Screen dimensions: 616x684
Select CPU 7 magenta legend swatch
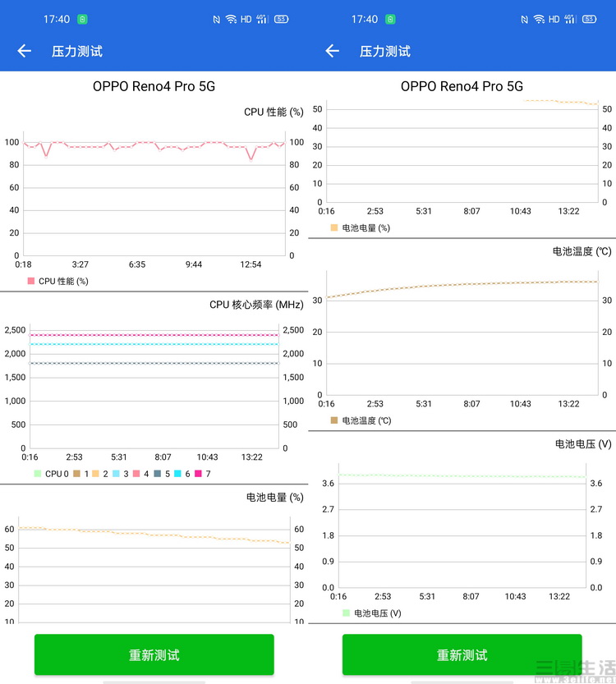click(198, 473)
